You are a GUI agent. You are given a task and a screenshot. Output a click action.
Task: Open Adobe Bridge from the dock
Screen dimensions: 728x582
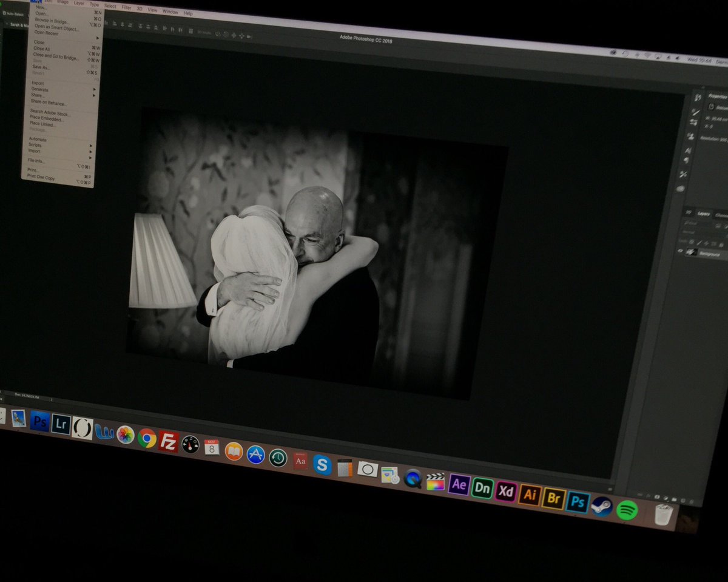pyautogui.click(x=553, y=498)
